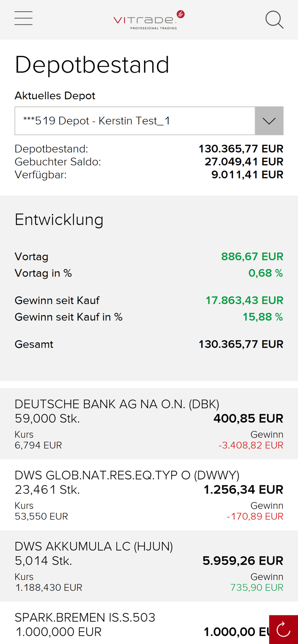Click the Gewinn seit Kauf value
298x644 pixels.
tap(244, 301)
